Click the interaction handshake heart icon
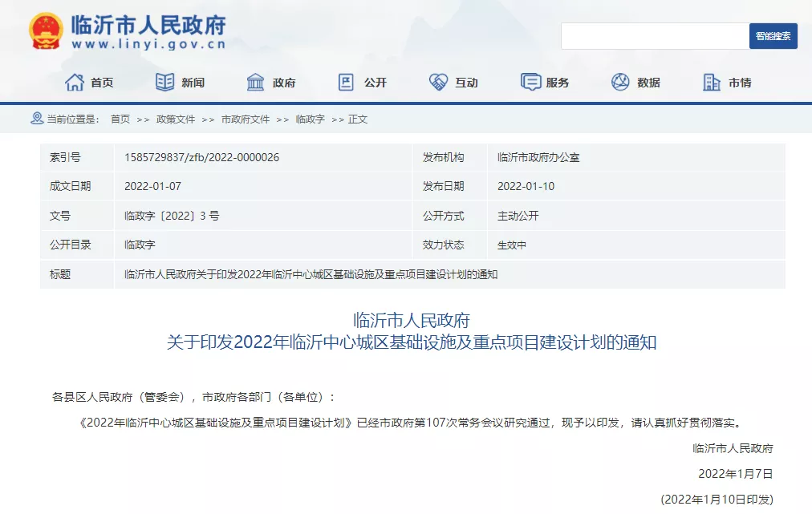812x514 pixels. (438, 83)
